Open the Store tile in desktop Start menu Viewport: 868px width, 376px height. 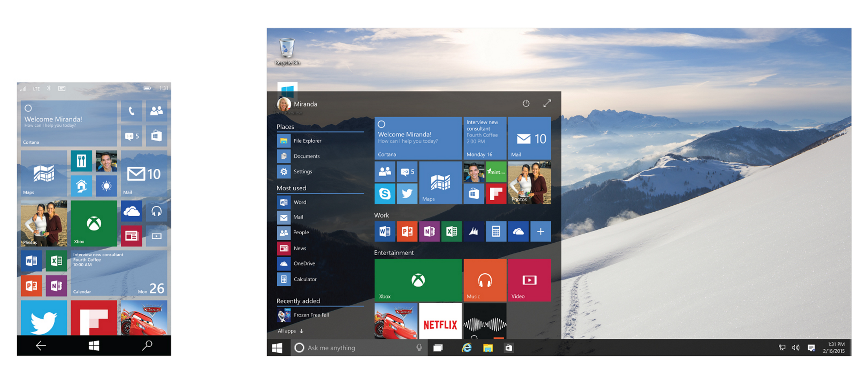tap(474, 194)
